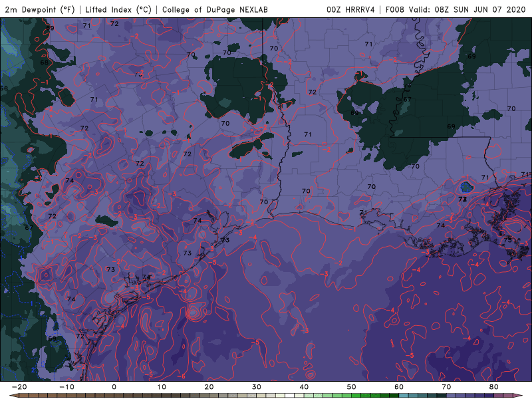Click the 20 label on the color scale
Viewport: 532px width, 399px height.
click(x=209, y=387)
